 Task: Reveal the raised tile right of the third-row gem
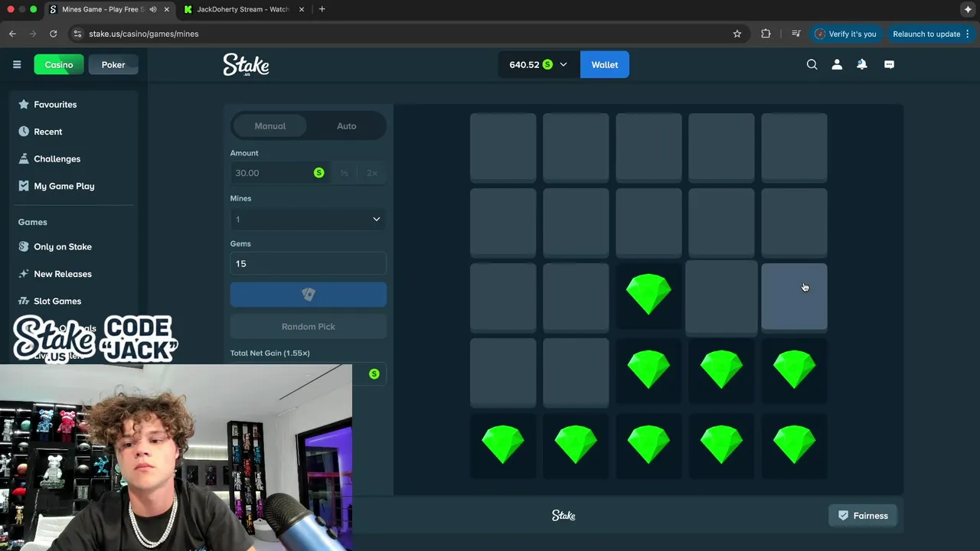tap(721, 297)
